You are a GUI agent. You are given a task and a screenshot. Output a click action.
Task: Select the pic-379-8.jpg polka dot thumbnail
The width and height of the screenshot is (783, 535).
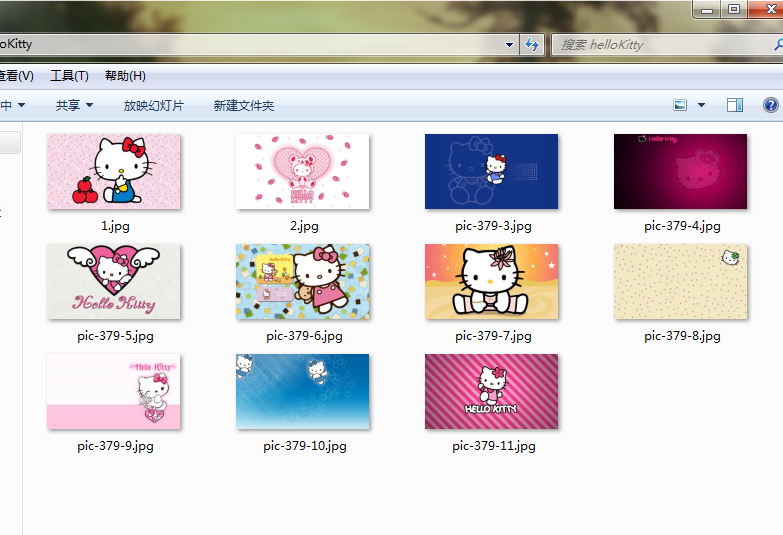click(681, 281)
